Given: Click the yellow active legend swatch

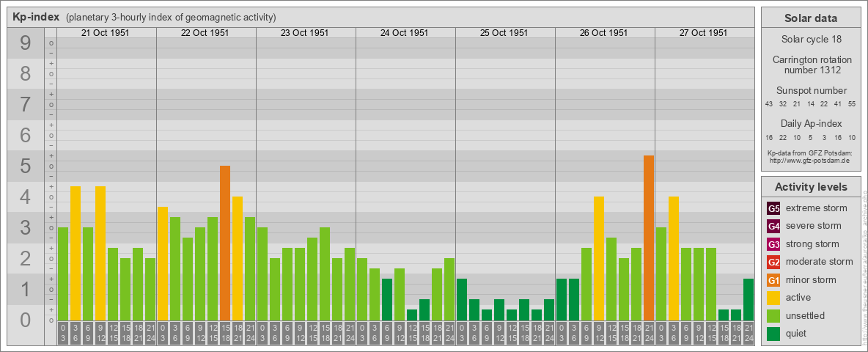Looking at the screenshot, I should [773, 298].
